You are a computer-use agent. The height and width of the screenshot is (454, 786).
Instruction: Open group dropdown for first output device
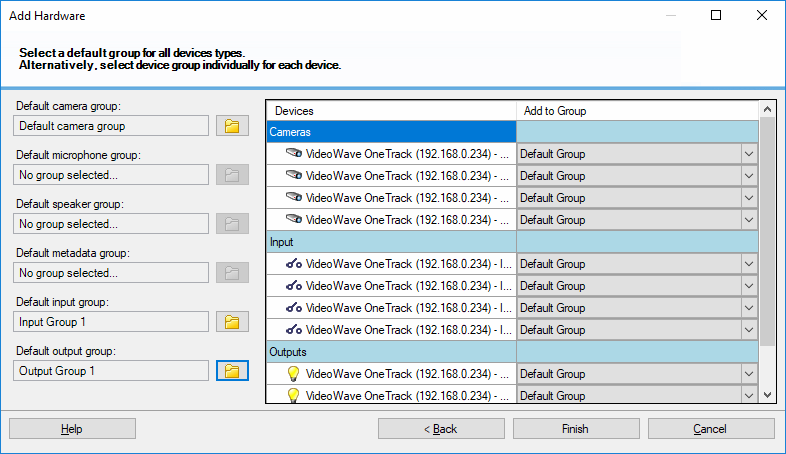click(x=749, y=374)
